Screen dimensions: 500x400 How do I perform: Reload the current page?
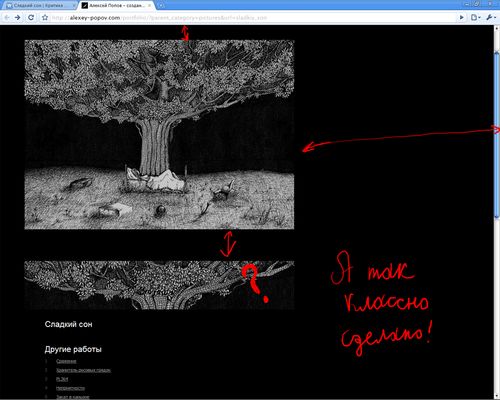(x=31, y=17)
